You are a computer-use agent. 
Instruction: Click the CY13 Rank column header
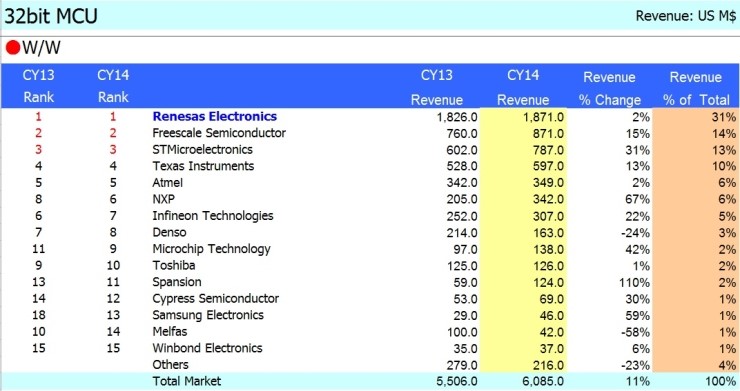pyautogui.click(x=39, y=86)
